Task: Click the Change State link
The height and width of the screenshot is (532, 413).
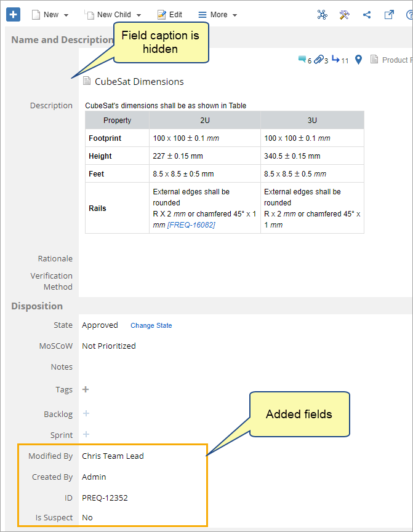Action: (151, 325)
